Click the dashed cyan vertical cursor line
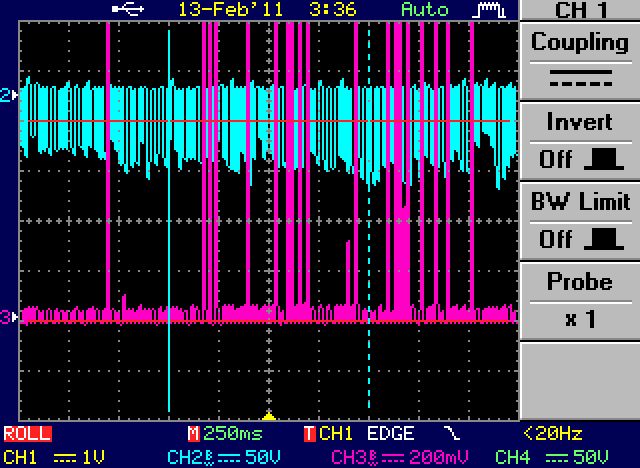The width and height of the screenshot is (640, 468). (369, 220)
